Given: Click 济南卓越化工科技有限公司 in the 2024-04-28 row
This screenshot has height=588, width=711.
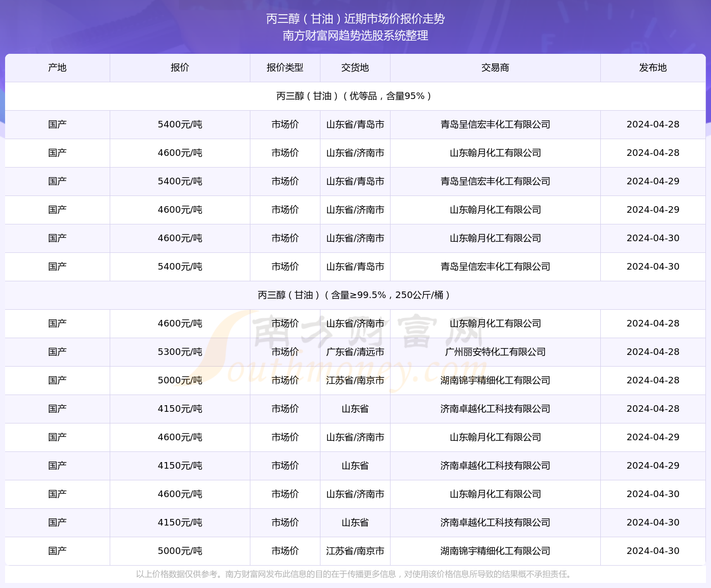Looking at the screenshot, I should coord(495,409).
